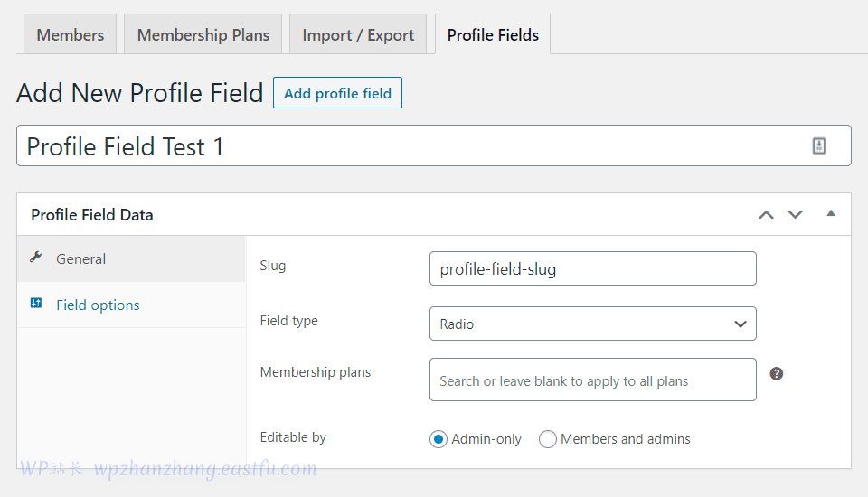Open the Membership Plans tab
This screenshot has width=868, height=497.
tap(203, 35)
